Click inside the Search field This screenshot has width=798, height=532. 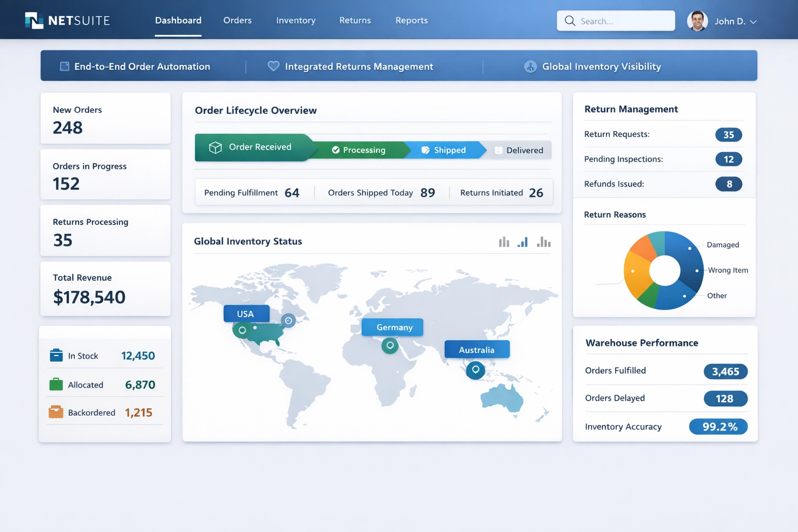click(616, 21)
